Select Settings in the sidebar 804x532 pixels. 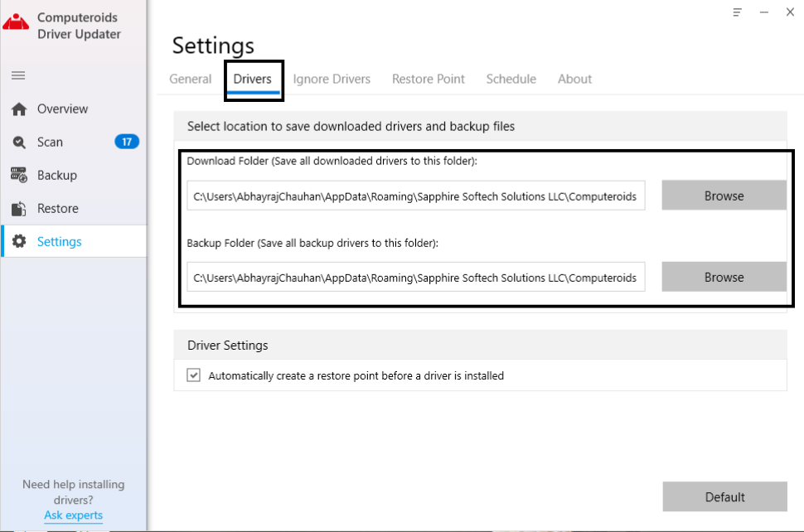(74, 241)
